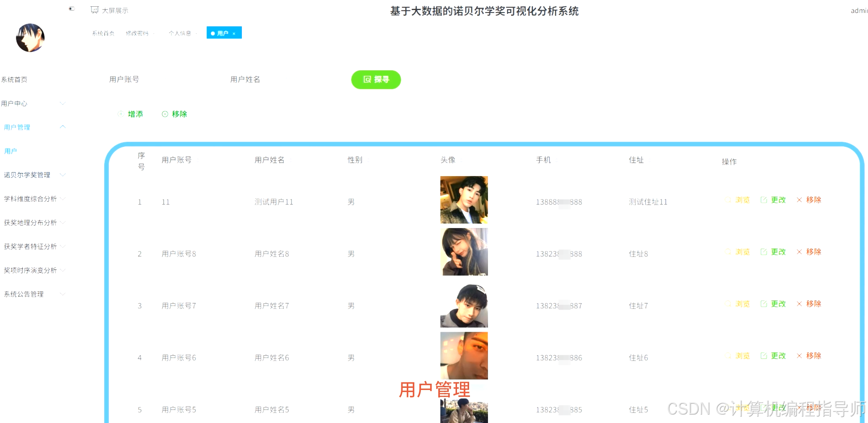Click 移除 delete for 用户姓名7 row
868x423 pixels.
809,304
